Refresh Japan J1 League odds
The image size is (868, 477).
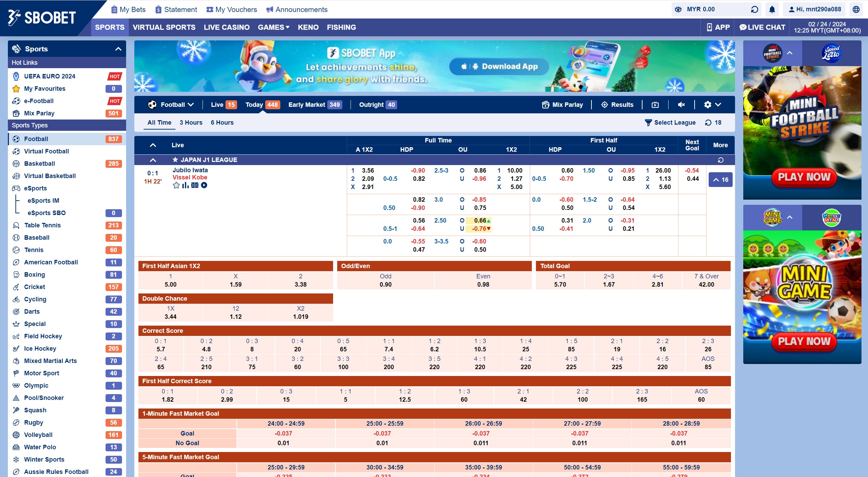(721, 160)
